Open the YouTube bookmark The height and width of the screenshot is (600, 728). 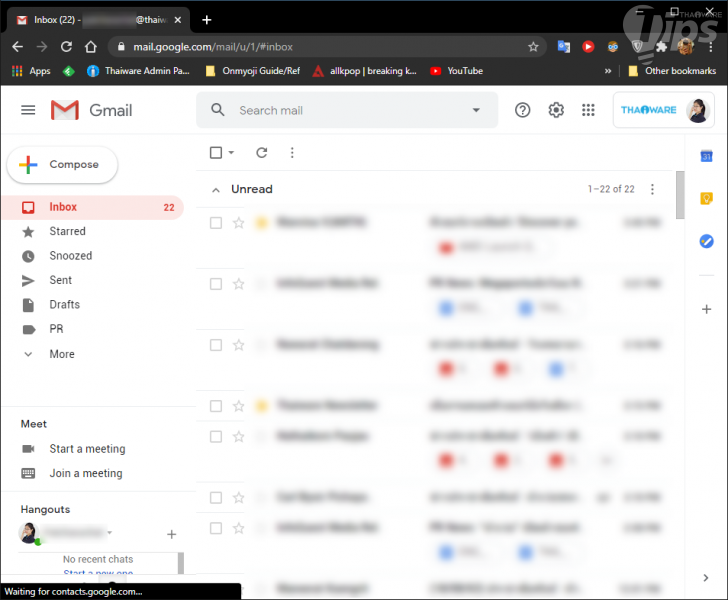(x=457, y=71)
